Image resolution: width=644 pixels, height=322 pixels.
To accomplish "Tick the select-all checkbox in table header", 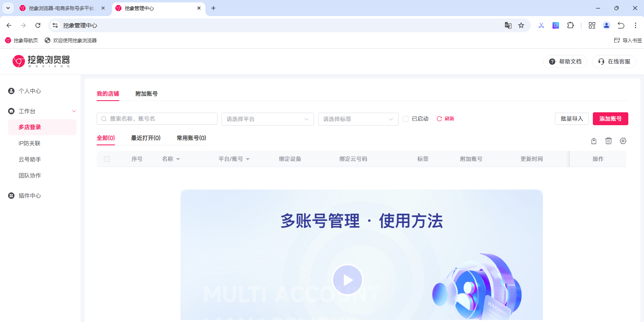I will click(x=107, y=159).
